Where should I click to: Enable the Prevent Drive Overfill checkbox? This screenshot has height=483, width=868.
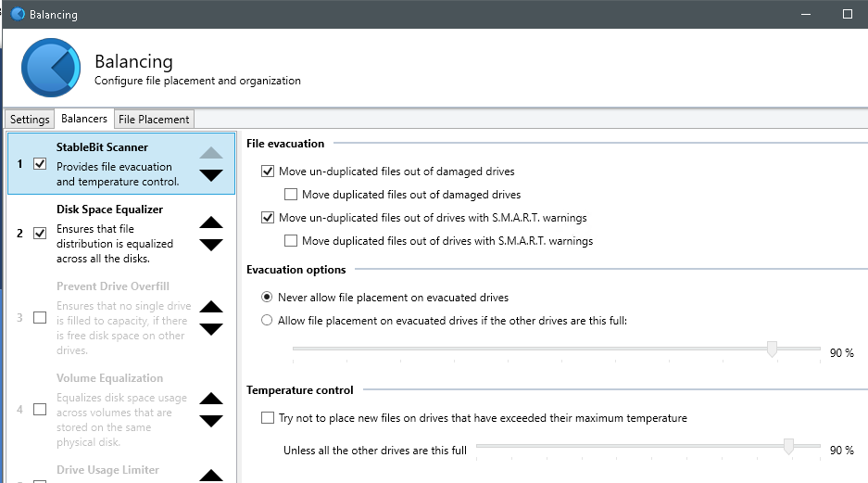[x=40, y=317]
